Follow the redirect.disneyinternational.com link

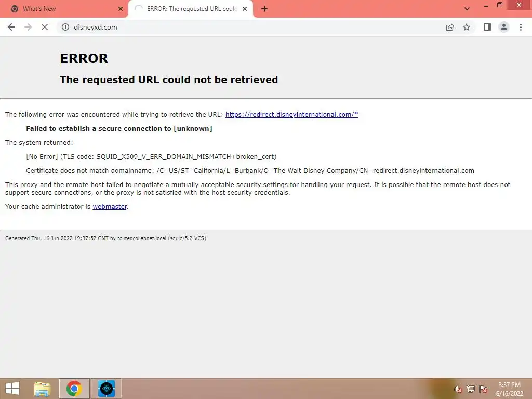[x=292, y=115]
